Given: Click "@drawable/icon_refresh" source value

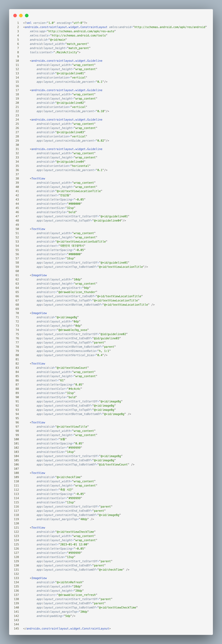Looking at the screenshot, I should pyautogui.click(x=77, y=595).
